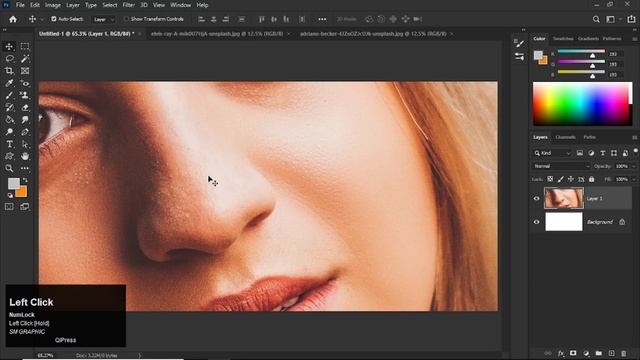Select the Lasso tool

tap(9, 59)
